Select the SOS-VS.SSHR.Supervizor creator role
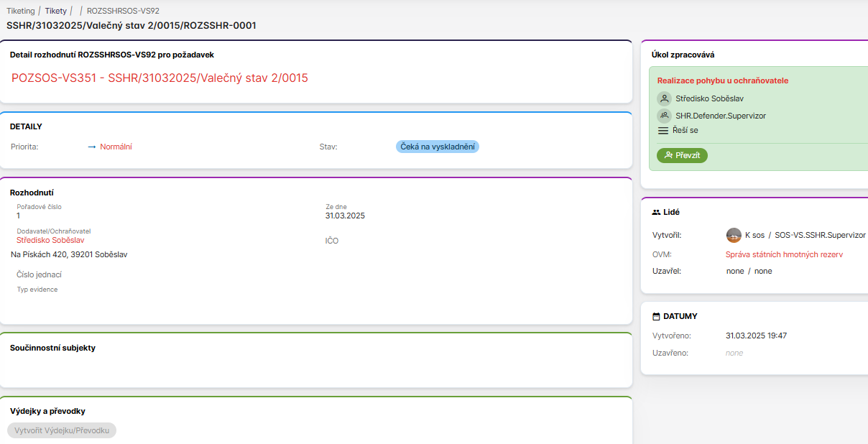The image size is (868, 444). pyautogui.click(x=820, y=235)
